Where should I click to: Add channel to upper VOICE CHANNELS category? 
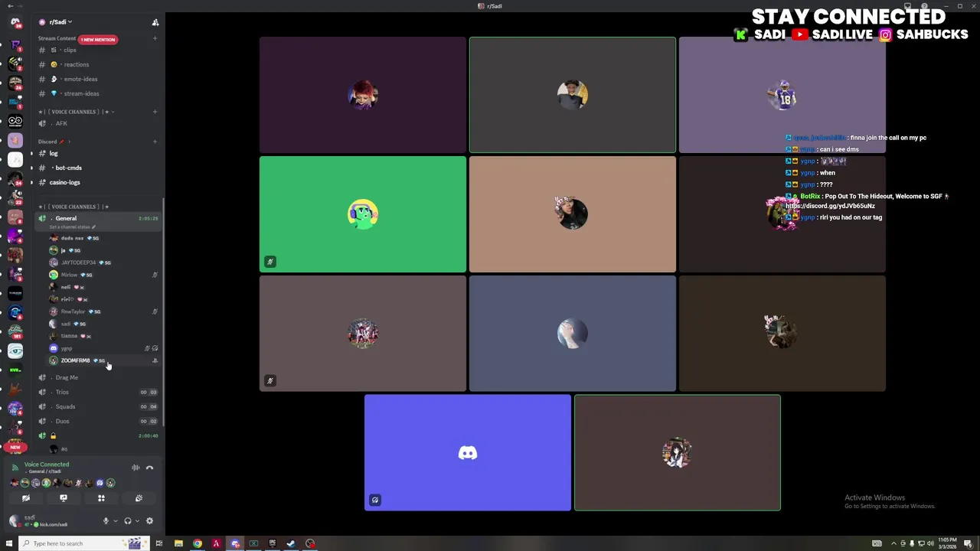pos(155,112)
